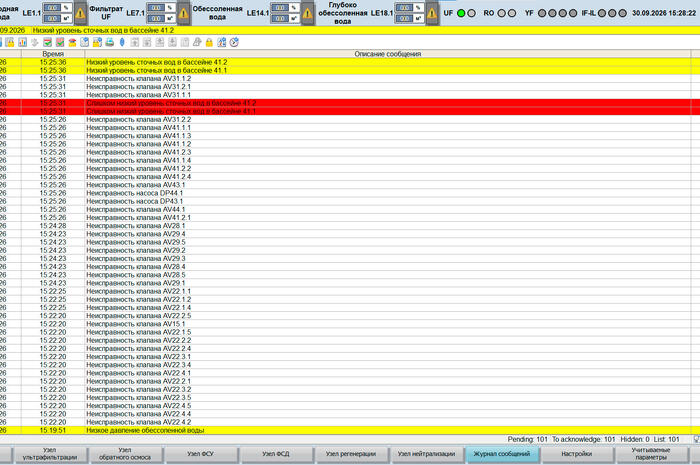The height and width of the screenshot is (465, 700).
Task: Jump to the first message icon
Action: [x=134, y=42]
